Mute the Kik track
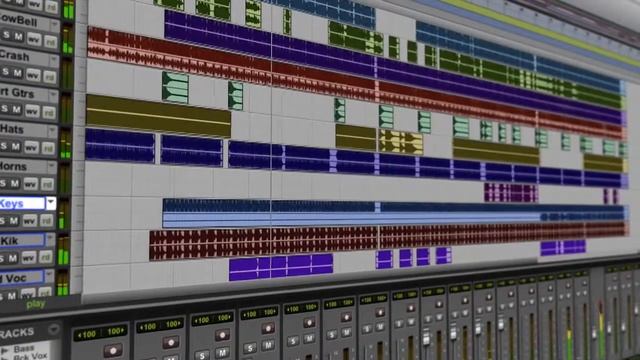 coord(14,258)
